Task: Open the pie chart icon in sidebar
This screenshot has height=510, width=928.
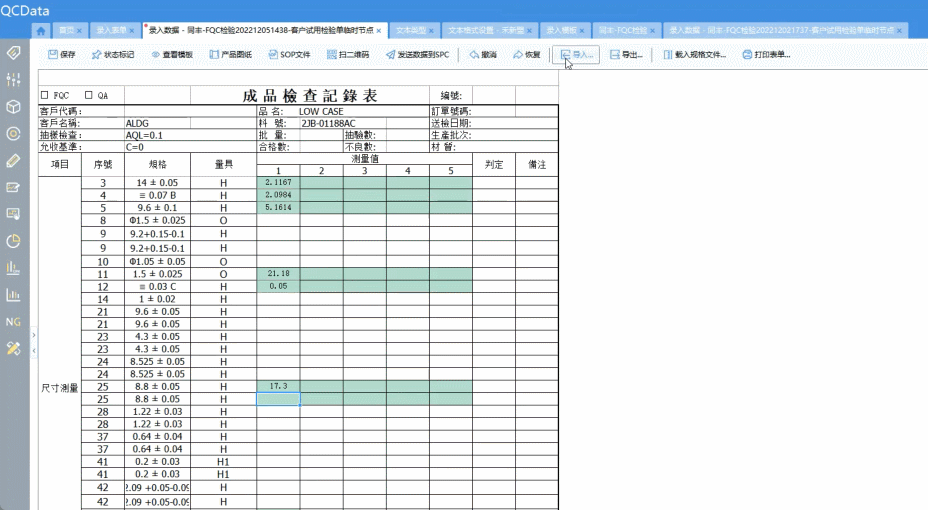Action: tap(13, 241)
